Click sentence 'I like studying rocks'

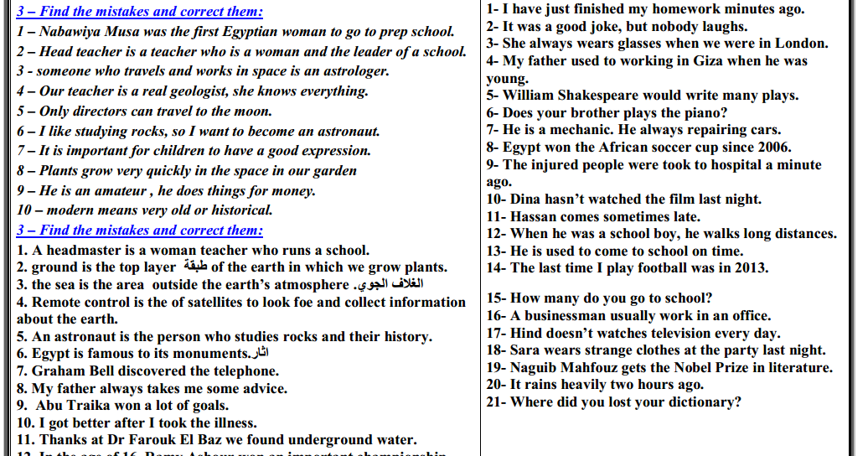click(199, 132)
